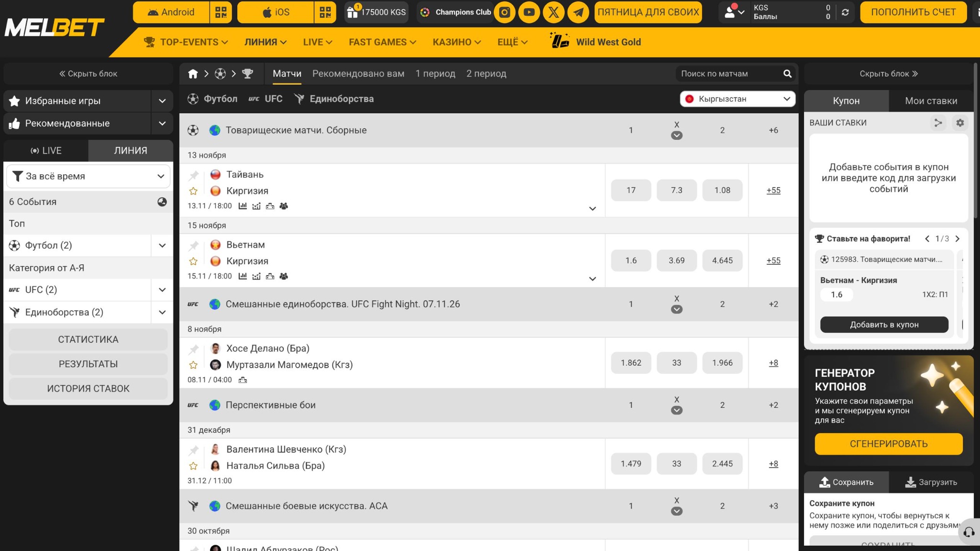Open the X (Twitter) social link
The image size is (980, 551).
554,12
